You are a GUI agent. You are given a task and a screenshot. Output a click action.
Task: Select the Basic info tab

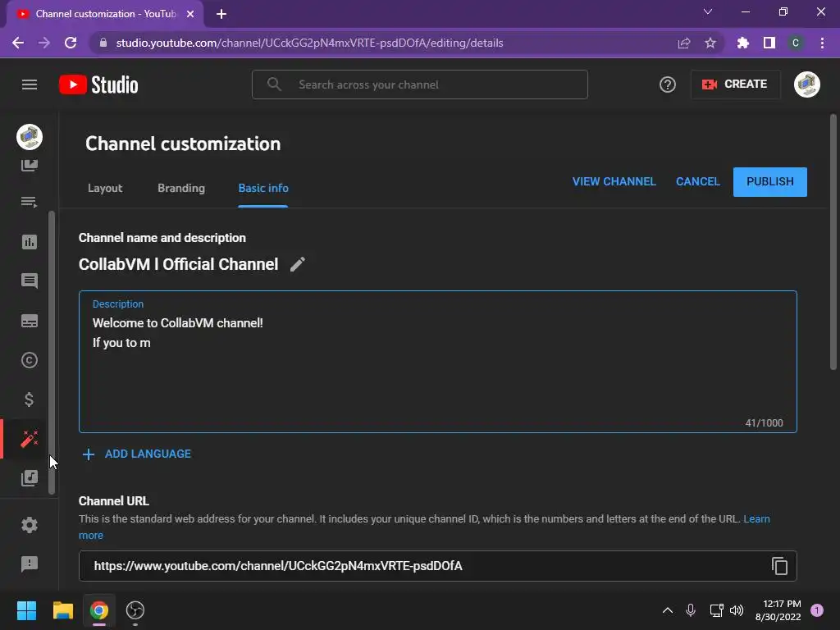click(x=263, y=188)
